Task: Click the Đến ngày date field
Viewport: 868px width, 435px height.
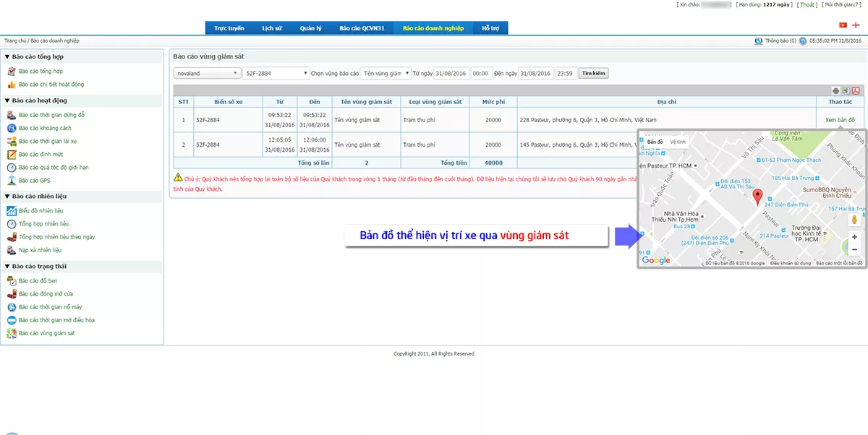Action: tap(536, 73)
